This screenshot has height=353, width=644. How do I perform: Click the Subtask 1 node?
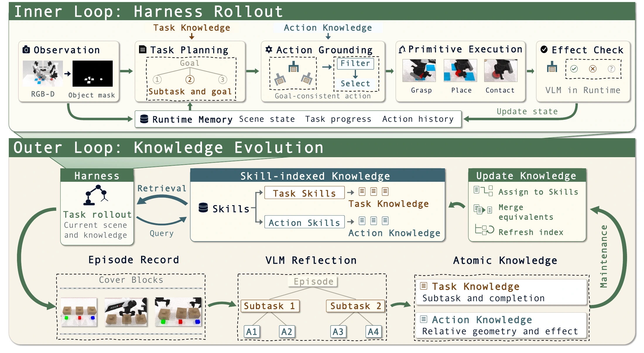(270, 306)
